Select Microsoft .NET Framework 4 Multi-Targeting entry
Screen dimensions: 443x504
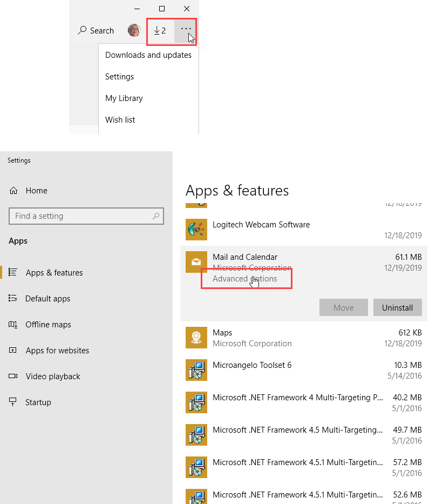tap(304, 402)
